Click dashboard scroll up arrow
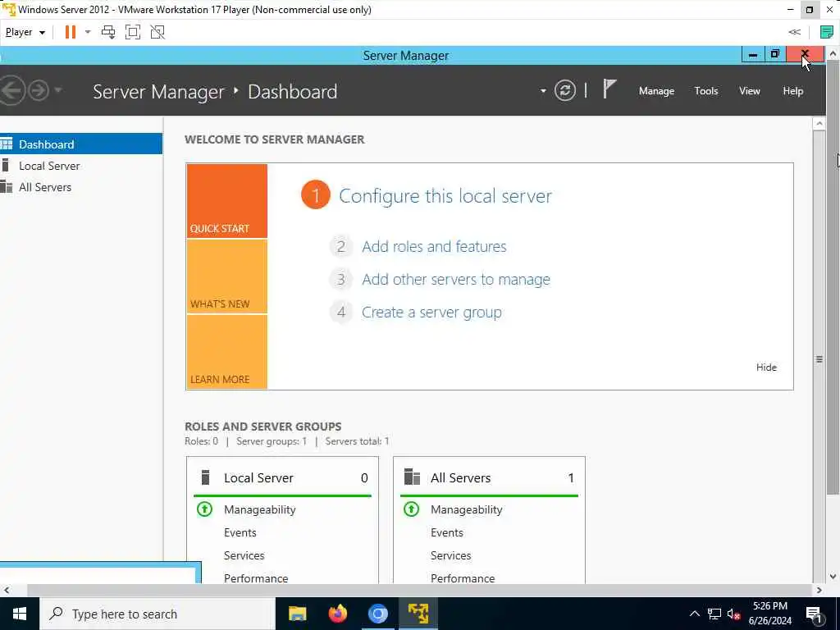This screenshot has width=840, height=630. click(x=819, y=123)
